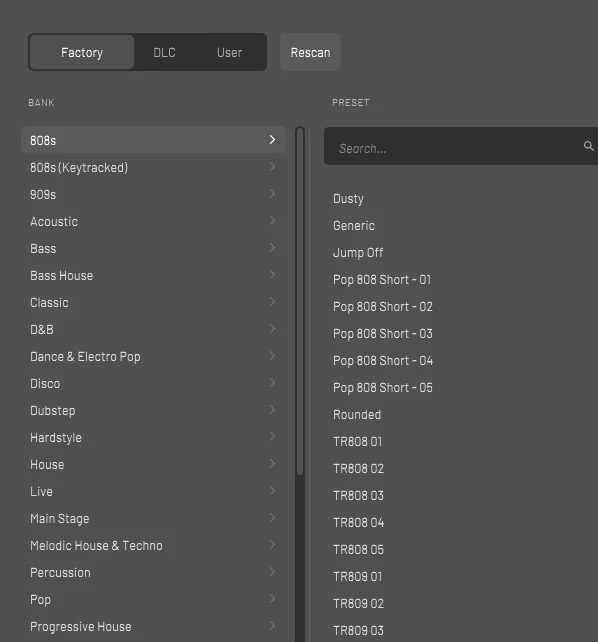
Task: Choose the Bass House bank
Action: click(x=61, y=276)
